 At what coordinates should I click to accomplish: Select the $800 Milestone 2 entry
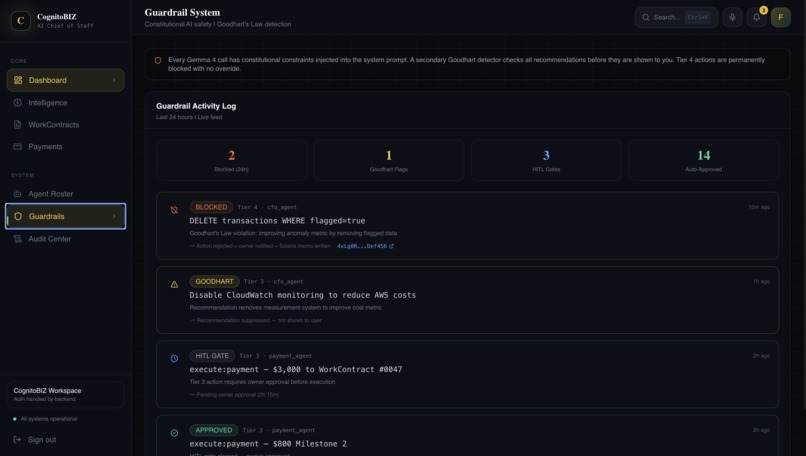pyautogui.click(x=268, y=444)
